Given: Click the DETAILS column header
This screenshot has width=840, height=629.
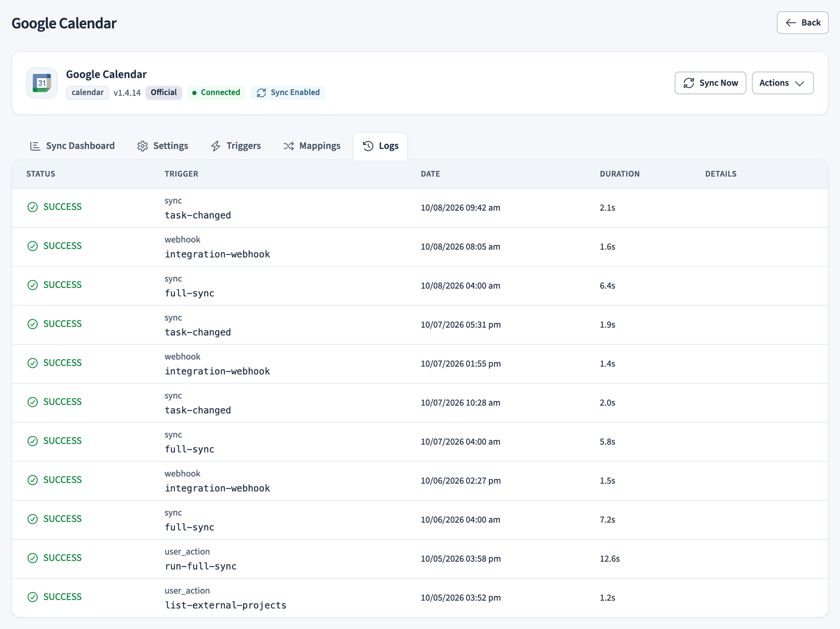Looking at the screenshot, I should [721, 174].
